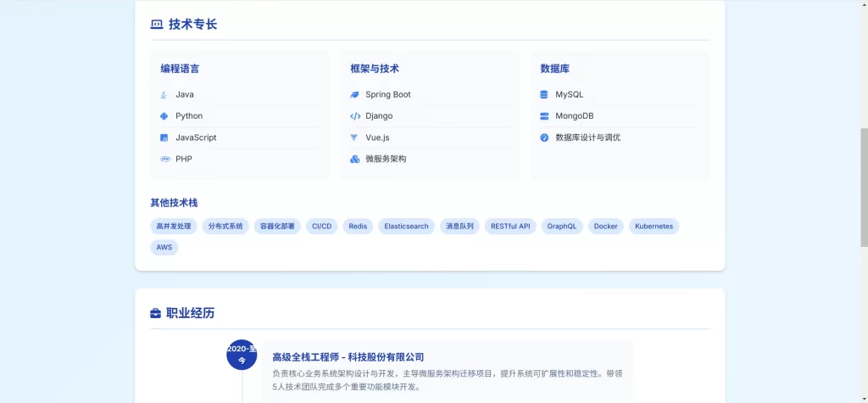The image size is (868, 403).
Task: Click the 其他技术栈 heading
Action: tap(174, 203)
